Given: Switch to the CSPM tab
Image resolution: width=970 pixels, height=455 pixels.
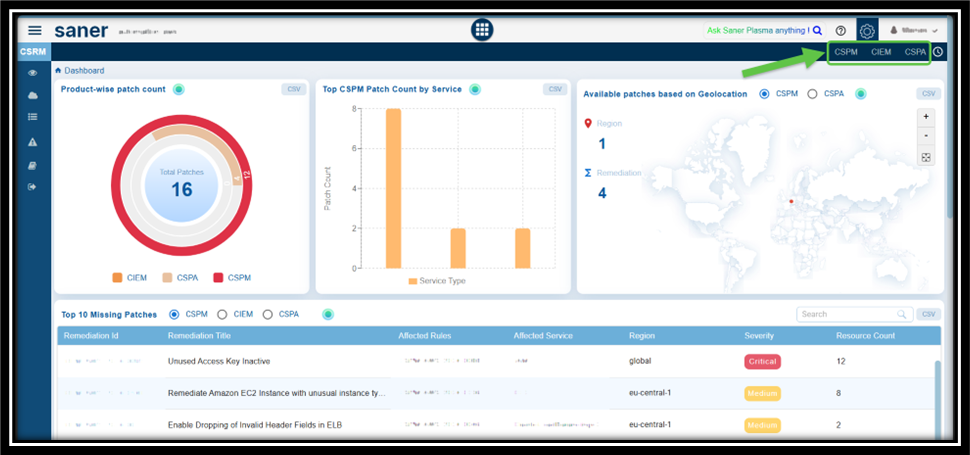Looking at the screenshot, I should (x=846, y=52).
